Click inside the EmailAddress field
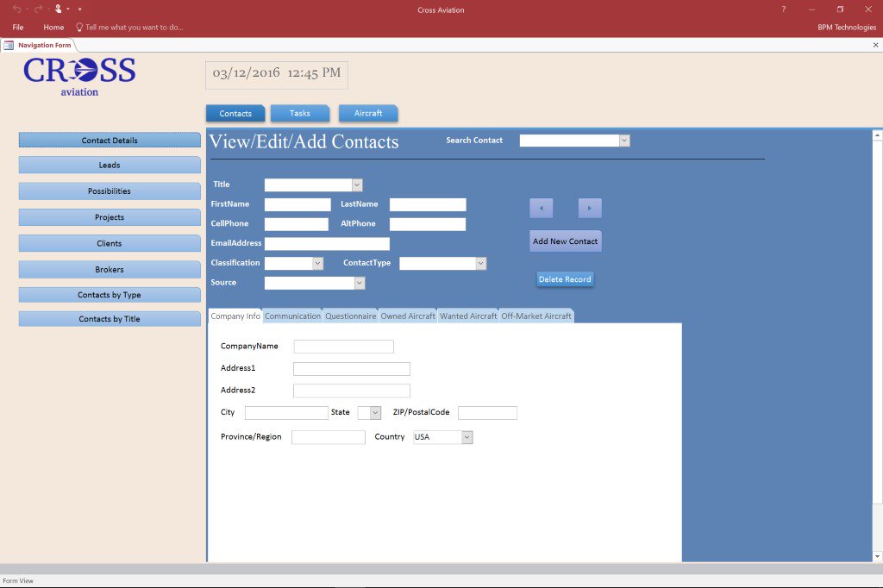 tap(326, 243)
